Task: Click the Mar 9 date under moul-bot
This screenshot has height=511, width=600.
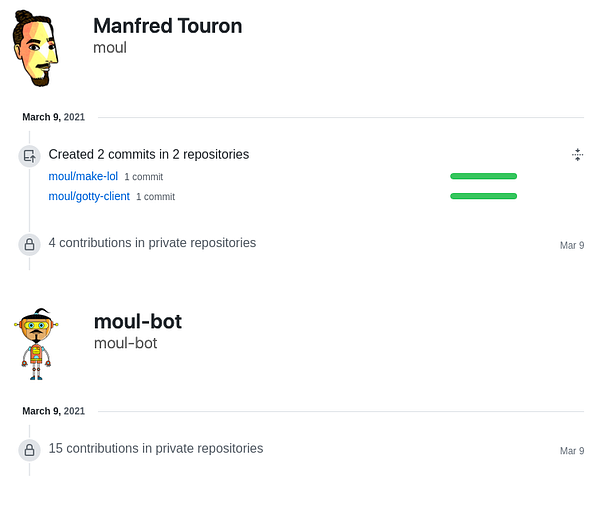Action: click(571, 451)
